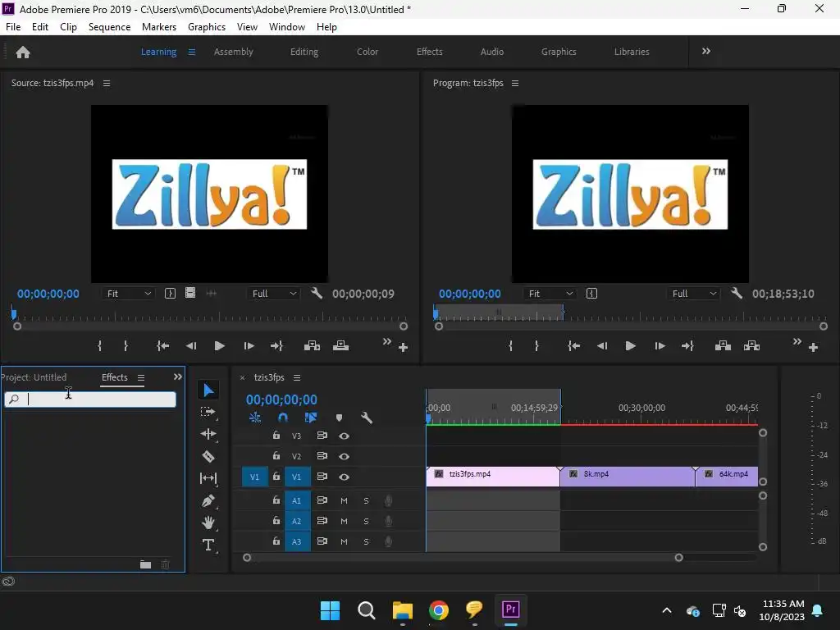
Task: Open the Graphics menu
Action: click(207, 27)
